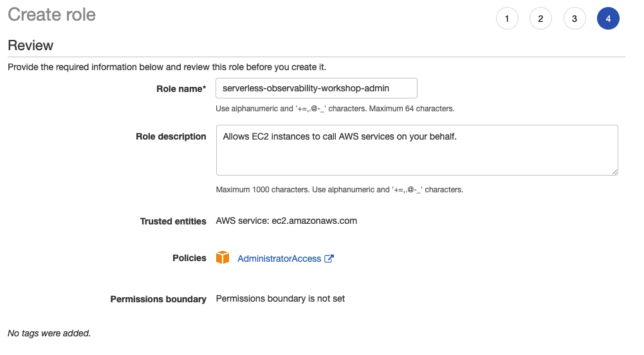The height and width of the screenshot is (355, 644).
Task: Click the Role name* label
Action: point(181,89)
